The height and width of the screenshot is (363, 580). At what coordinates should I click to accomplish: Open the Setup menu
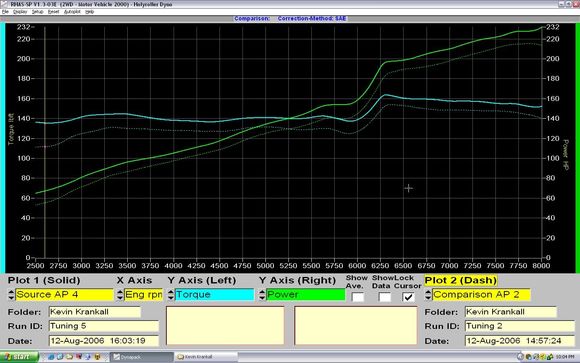37,12
